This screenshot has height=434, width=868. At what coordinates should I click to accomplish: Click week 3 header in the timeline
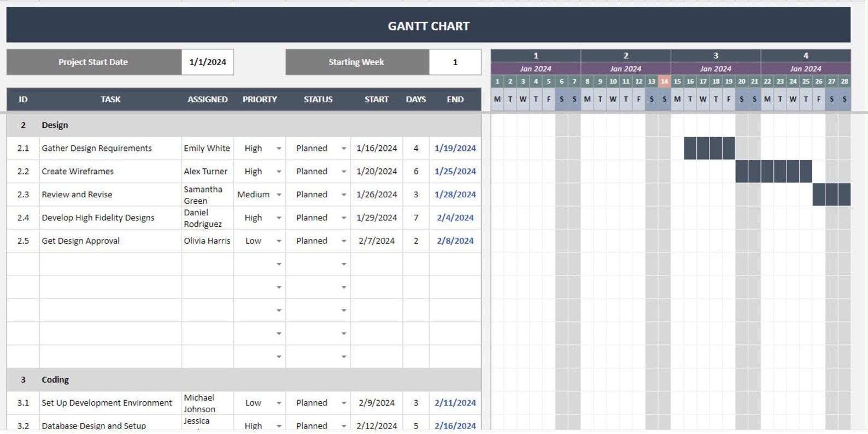pyautogui.click(x=715, y=56)
